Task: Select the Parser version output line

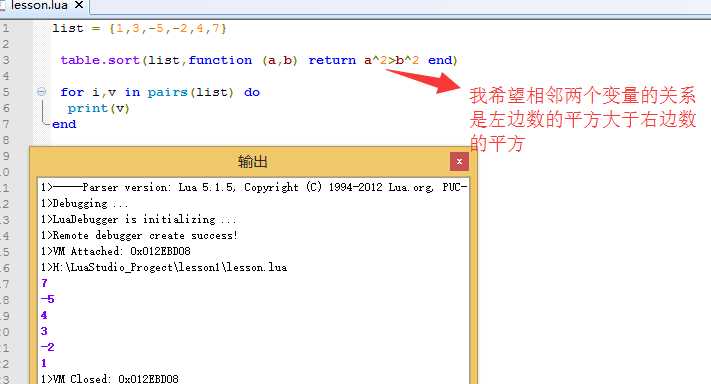Action: click(253, 187)
